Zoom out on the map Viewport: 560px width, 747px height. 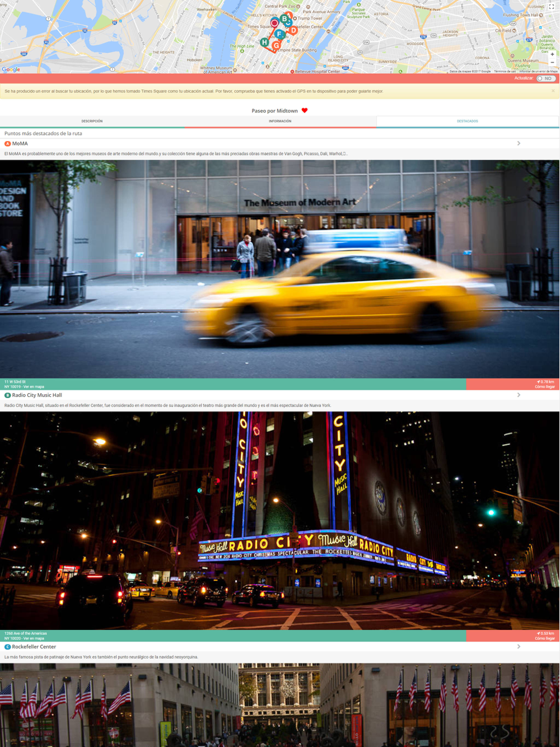(552, 63)
